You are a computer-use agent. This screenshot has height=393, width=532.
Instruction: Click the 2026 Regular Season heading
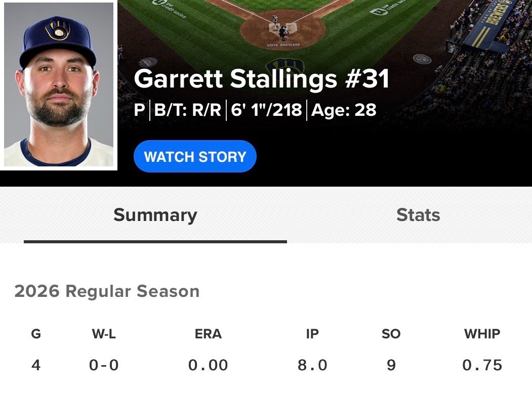point(107,291)
